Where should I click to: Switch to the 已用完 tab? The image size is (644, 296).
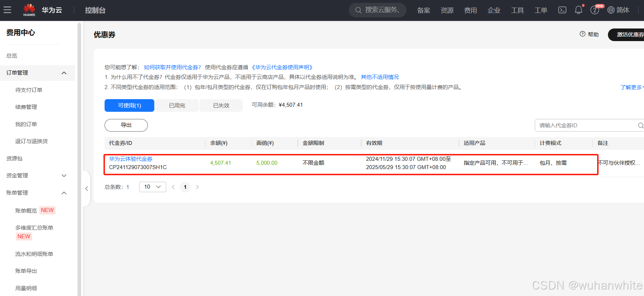177,105
